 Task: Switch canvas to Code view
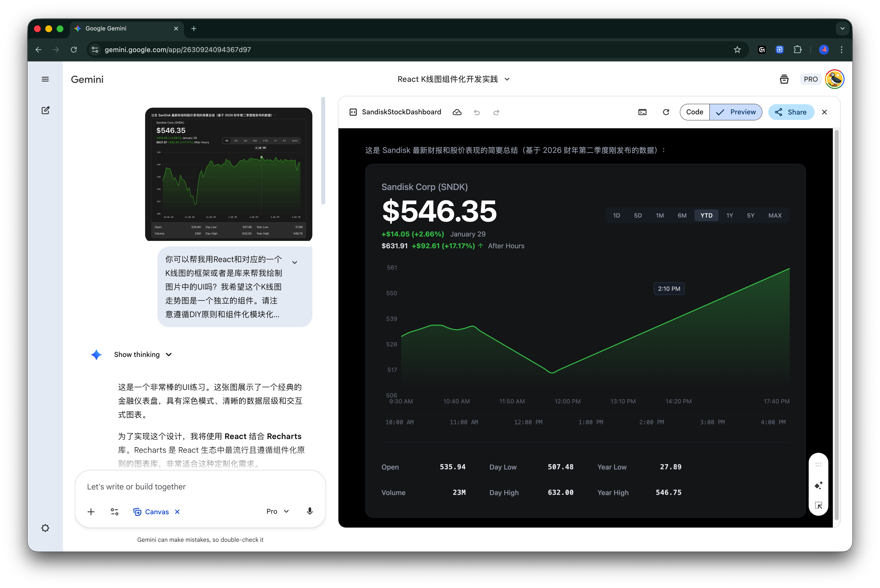(x=694, y=112)
